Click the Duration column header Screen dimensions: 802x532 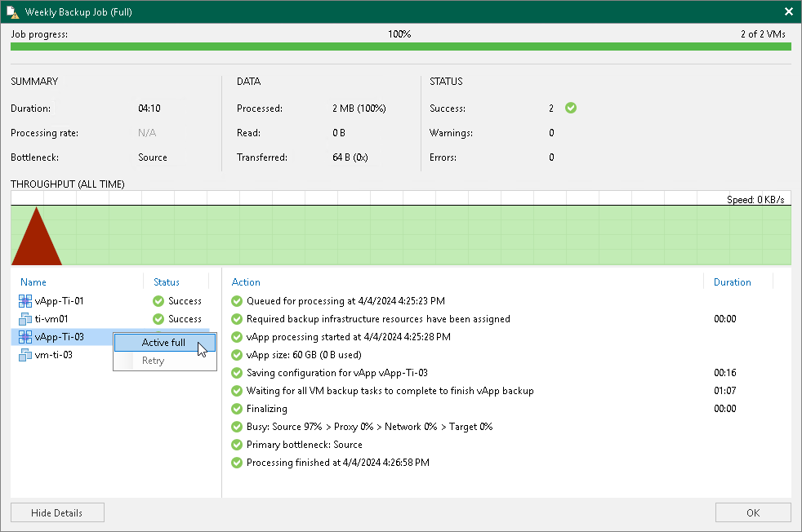pyautogui.click(x=733, y=282)
